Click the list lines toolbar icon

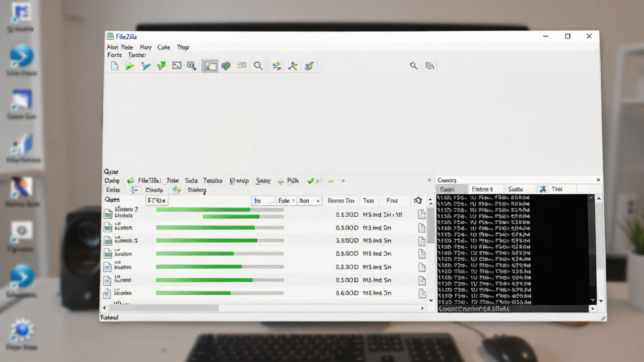241,65
